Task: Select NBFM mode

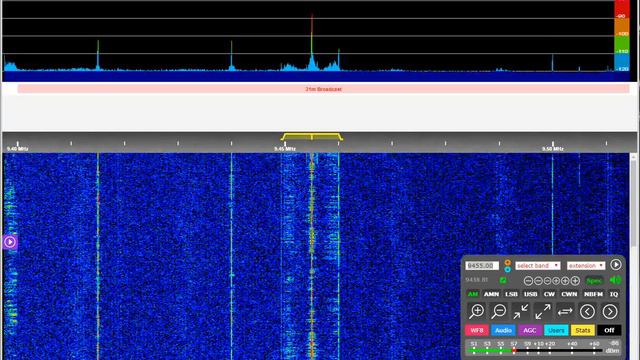Action: pos(593,294)
